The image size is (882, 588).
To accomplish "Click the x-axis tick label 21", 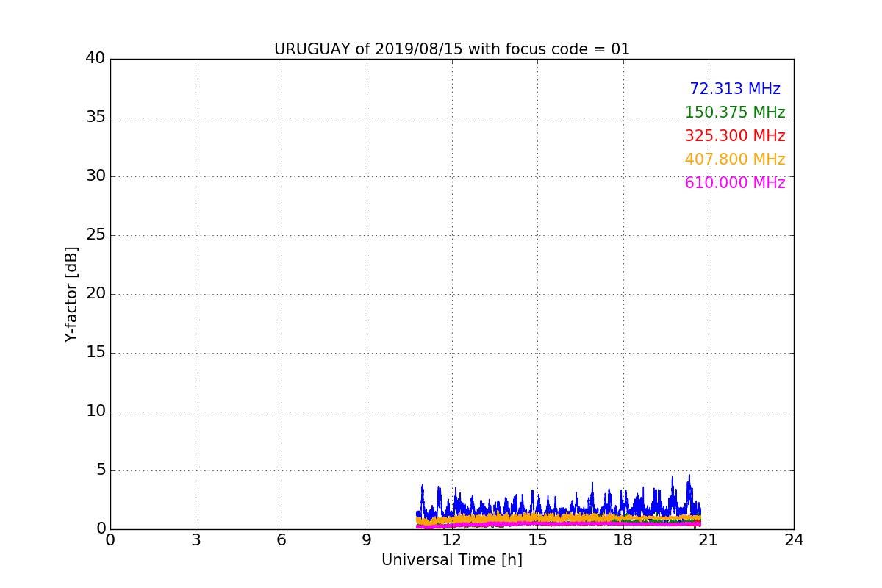I will tap(709, 540).
